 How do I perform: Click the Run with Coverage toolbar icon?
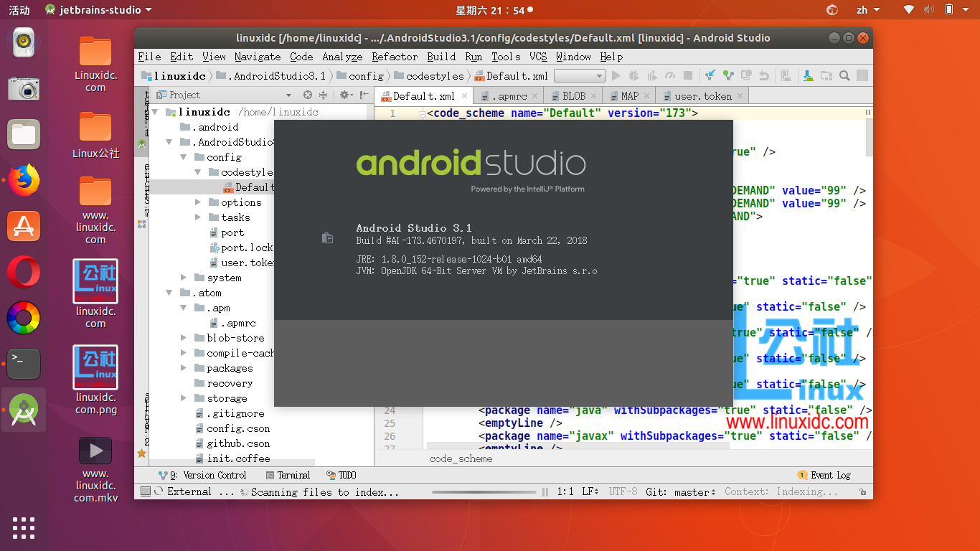[652, 75]
